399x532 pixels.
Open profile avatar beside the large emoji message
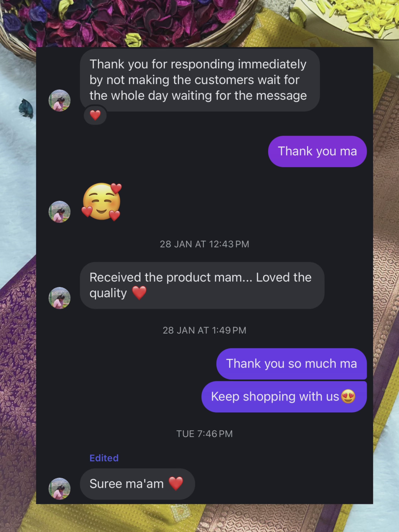(x=59, y=212)
